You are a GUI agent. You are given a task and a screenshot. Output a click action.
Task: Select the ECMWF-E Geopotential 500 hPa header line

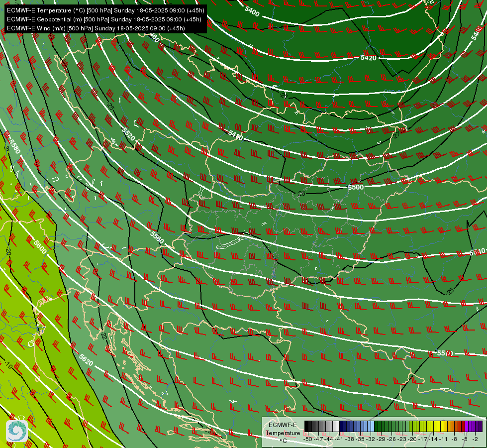[x=104, y=19]
